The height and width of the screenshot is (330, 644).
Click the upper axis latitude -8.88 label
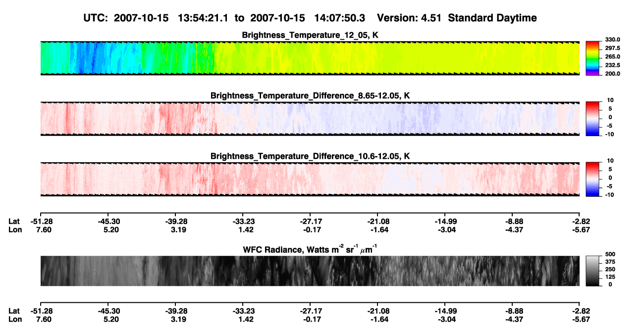(x=514, y=222)
